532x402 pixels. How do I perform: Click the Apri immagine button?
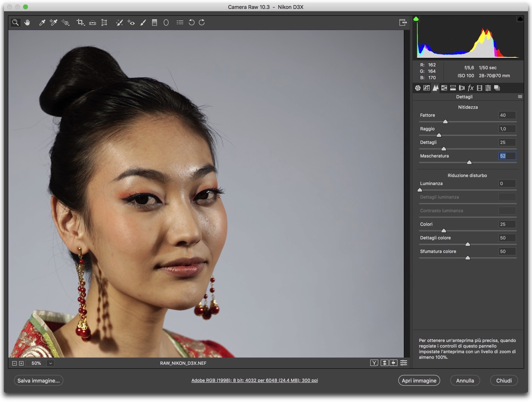(419, 380)
